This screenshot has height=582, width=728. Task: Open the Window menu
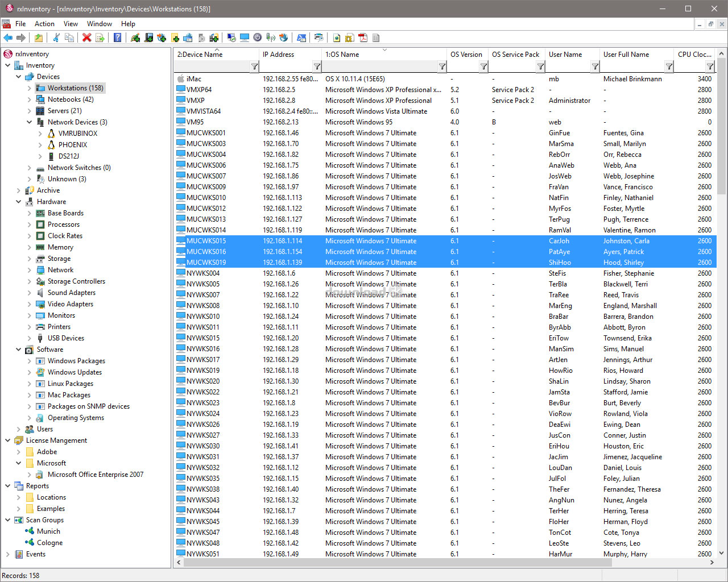point(100,24)
